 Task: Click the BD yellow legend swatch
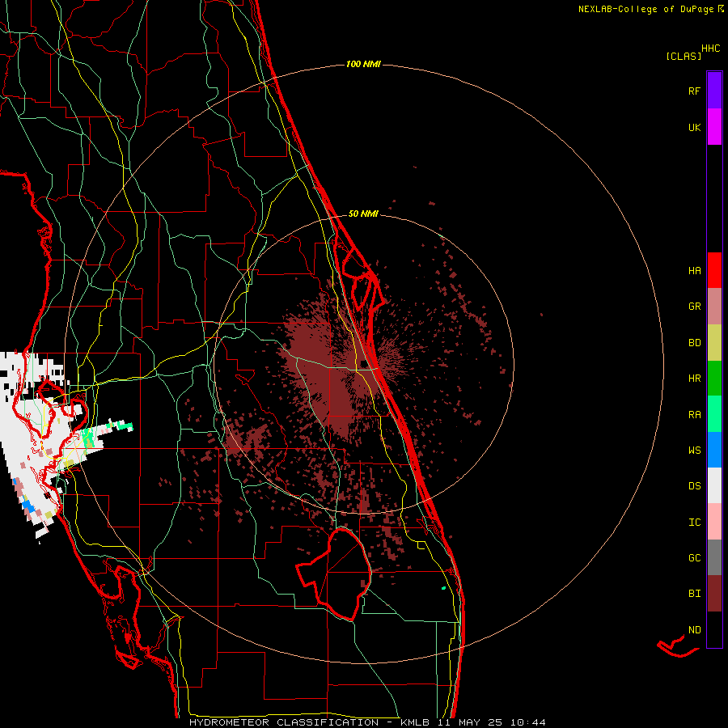coord(714,343)
